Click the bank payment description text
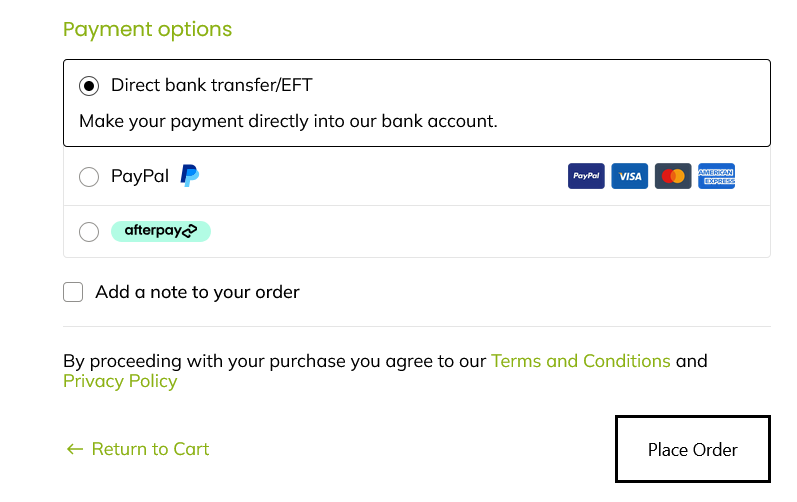This screenshot has height=502, width=797. click(288, 121)
